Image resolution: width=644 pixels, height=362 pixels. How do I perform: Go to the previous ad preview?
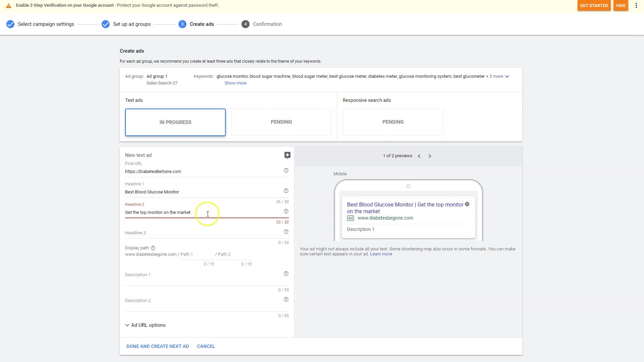pos(419,156)
